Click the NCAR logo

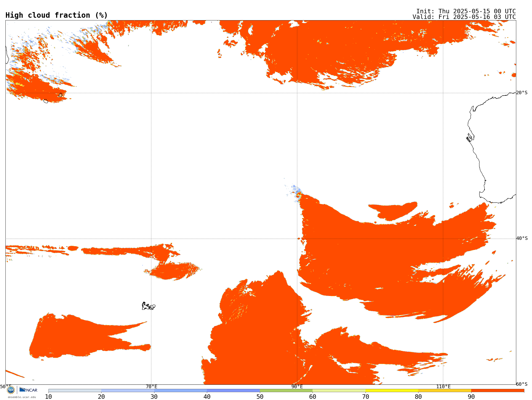click(28, 390)
